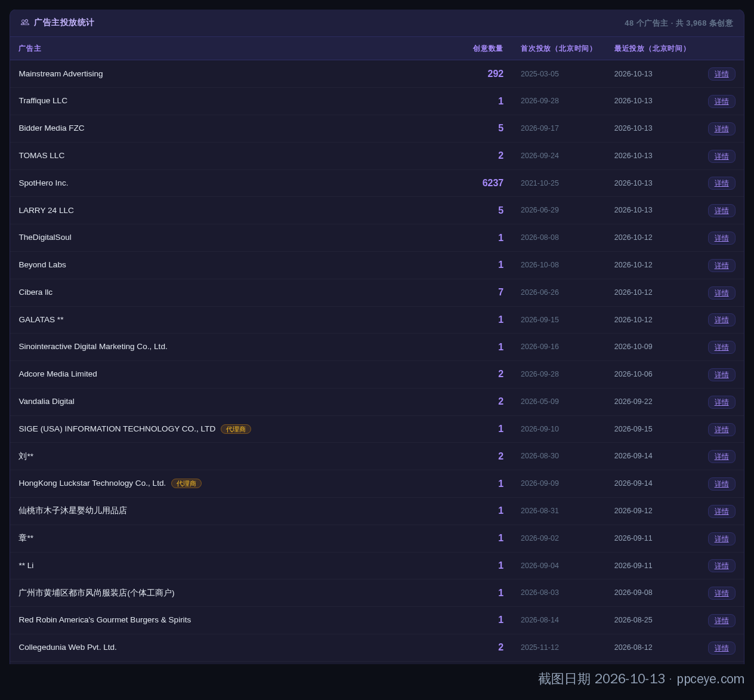Select the Bidder Media FZC name

(x=51, y=128)
